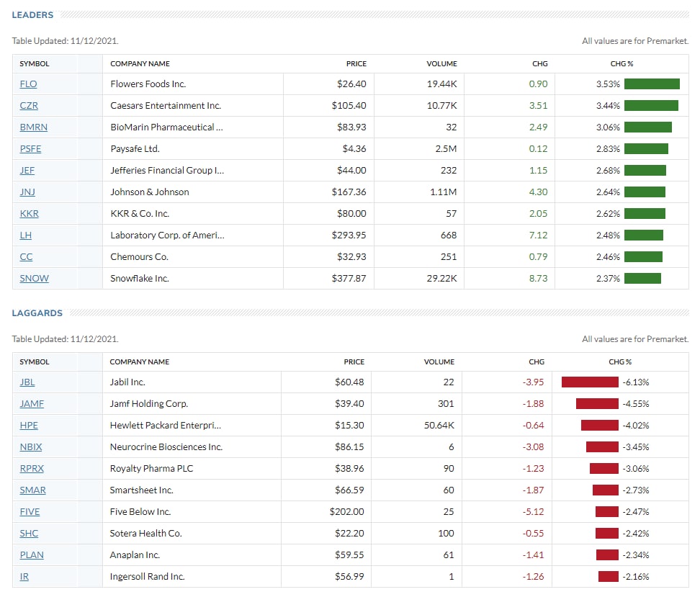Click the Leaders table CHG % header
Screen dimensions: 700x597
point(622,64)
